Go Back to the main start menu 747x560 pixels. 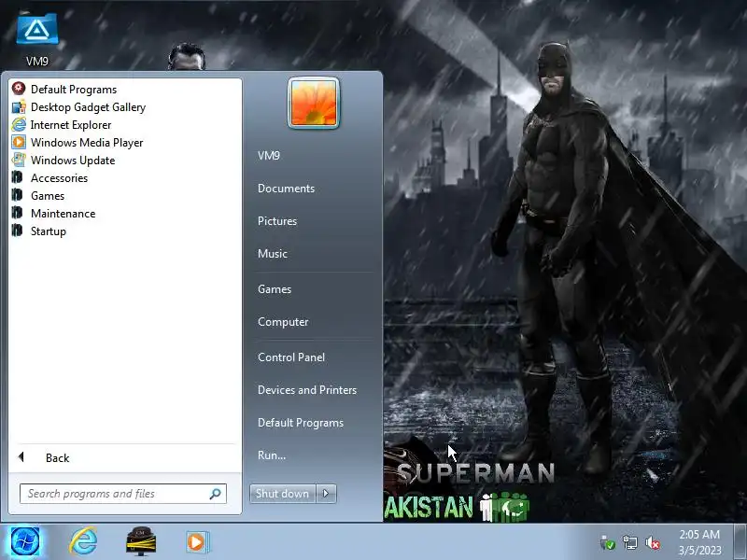tap(124, 457)
